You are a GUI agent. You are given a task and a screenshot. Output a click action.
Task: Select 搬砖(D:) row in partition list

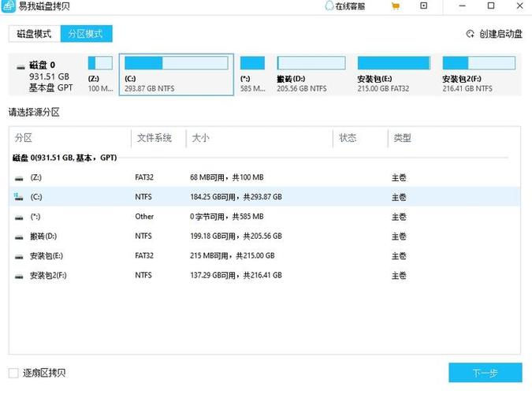265,236
